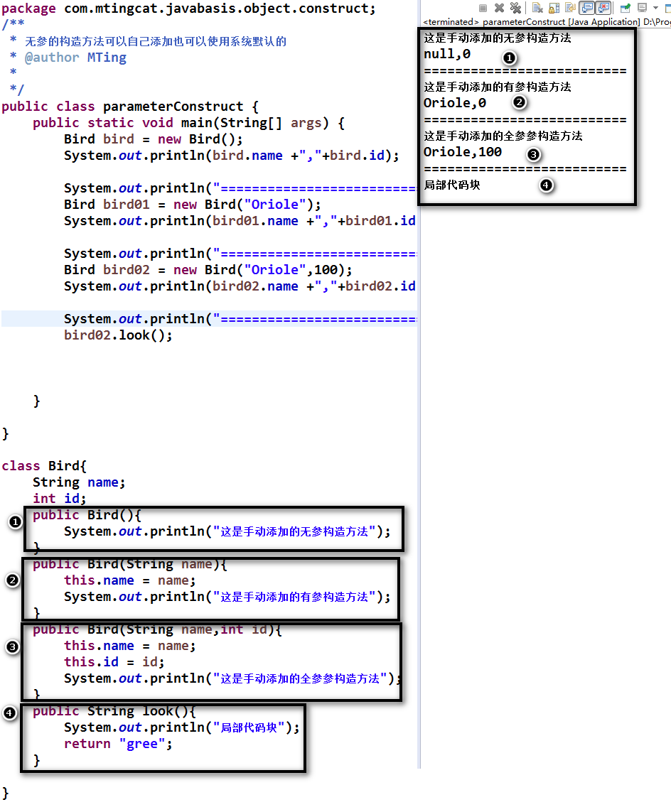Screen dimensions: 671x812
Task: Click the package declaration line in the editor
Action: 188,9
